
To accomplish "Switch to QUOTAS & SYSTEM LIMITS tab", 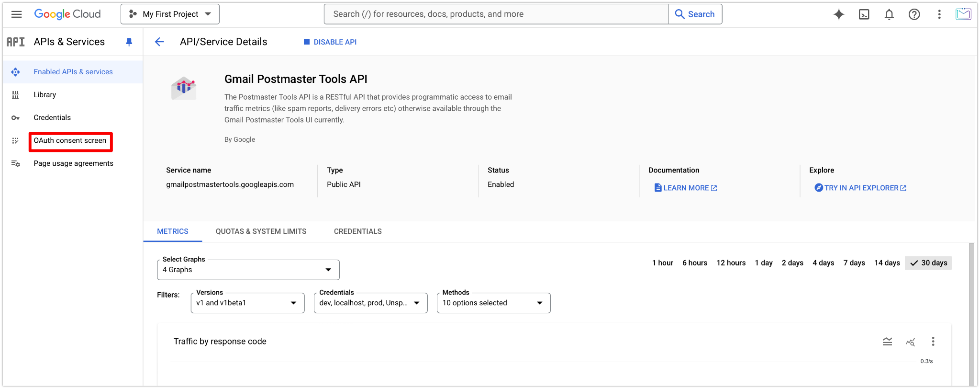I will pos(261,231).
